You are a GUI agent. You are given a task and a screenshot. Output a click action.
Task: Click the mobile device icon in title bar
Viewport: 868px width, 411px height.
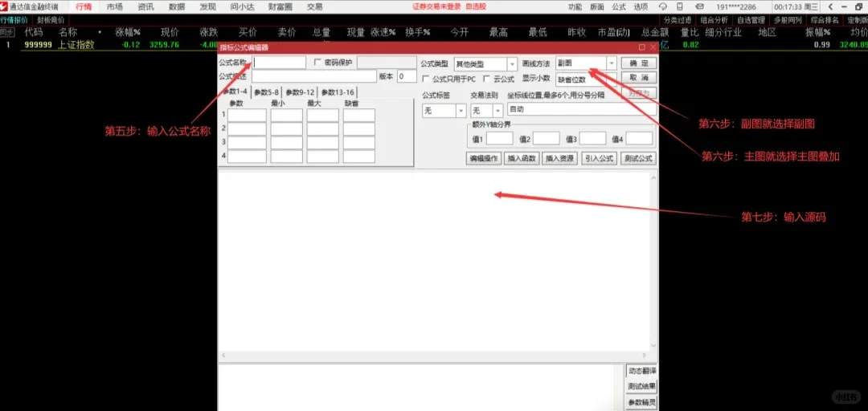click(680, 6)
